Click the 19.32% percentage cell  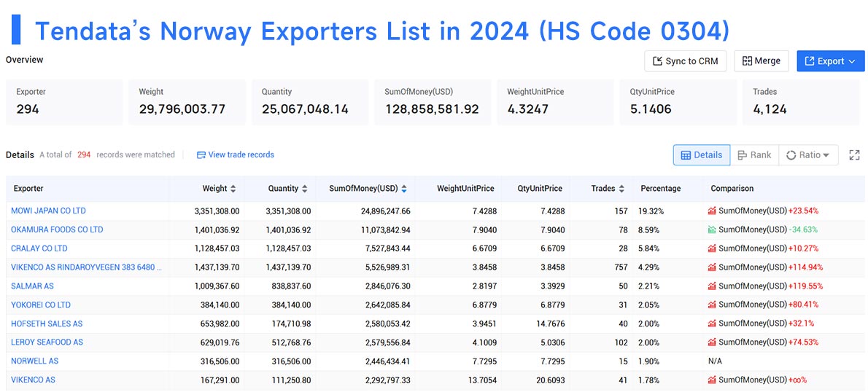(x=652, y=211)
